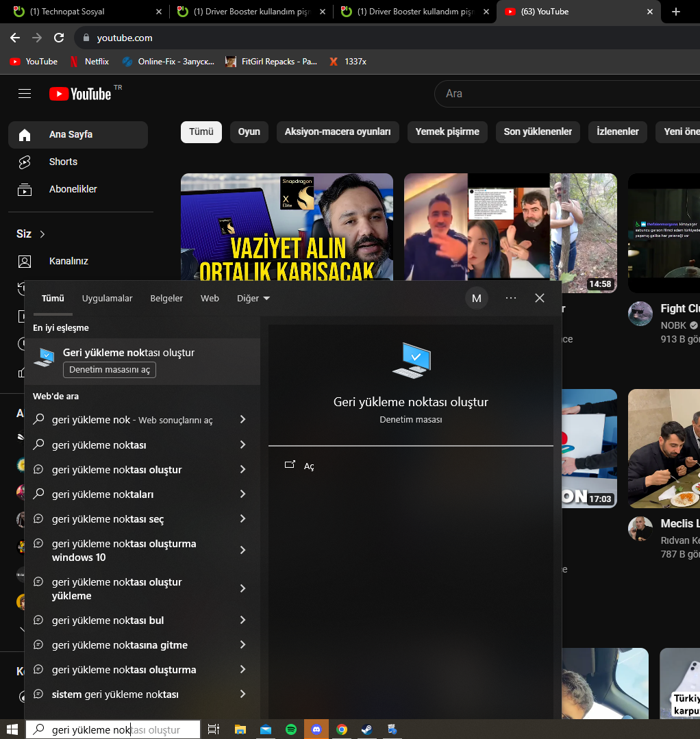Open Abonelikler in YouTube sidebar
Viewport: 700px width, 739px height.
pyautogui.click(x=78, y=189)
